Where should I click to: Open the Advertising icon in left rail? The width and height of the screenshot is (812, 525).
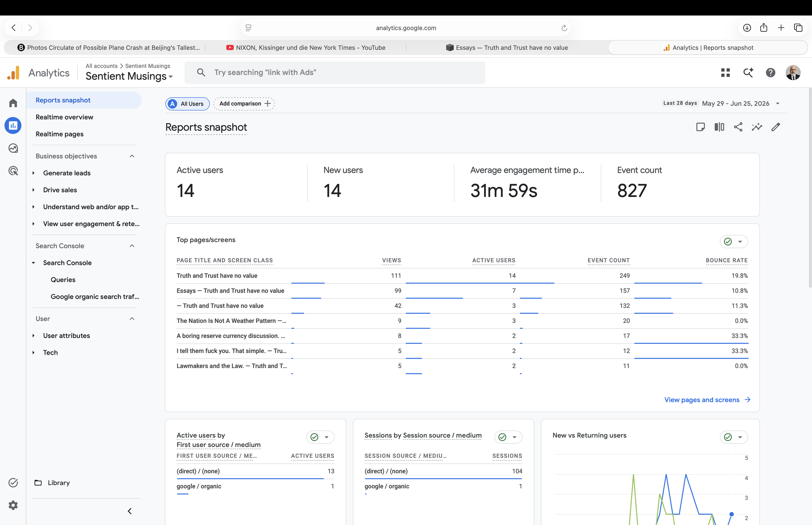click(13, 171)
